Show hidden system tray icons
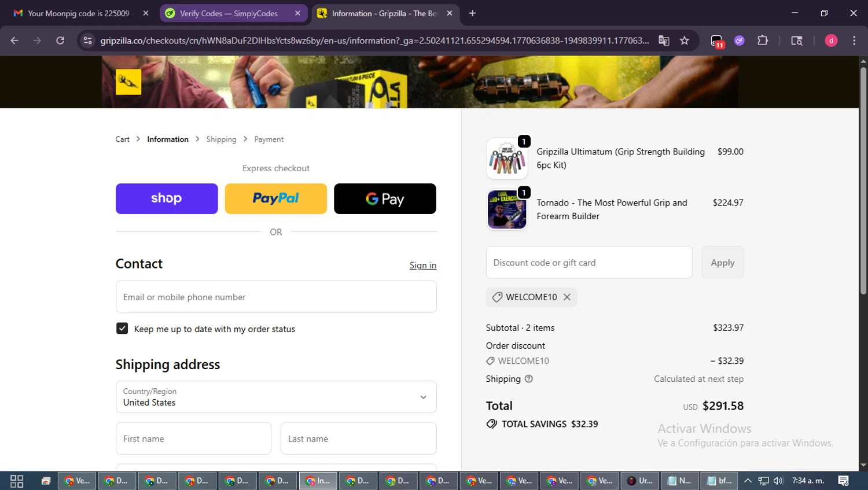This screenshot has width=868, height=490. click(748, 481)
